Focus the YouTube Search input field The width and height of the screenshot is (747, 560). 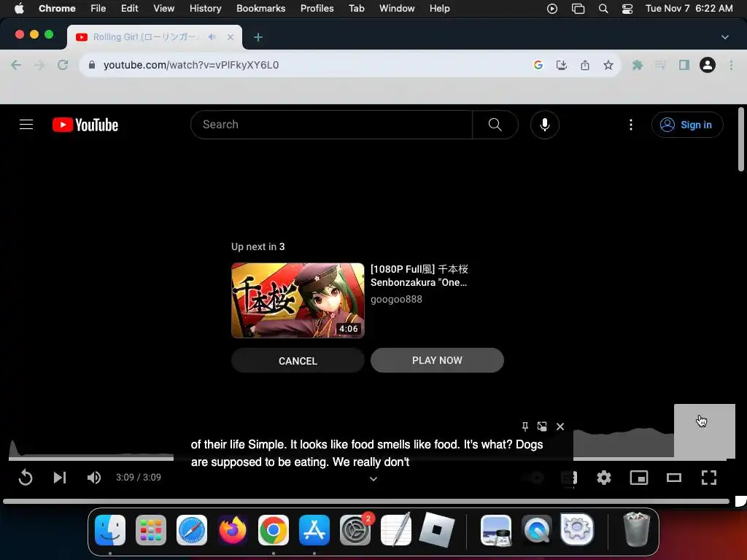(332, 125)
